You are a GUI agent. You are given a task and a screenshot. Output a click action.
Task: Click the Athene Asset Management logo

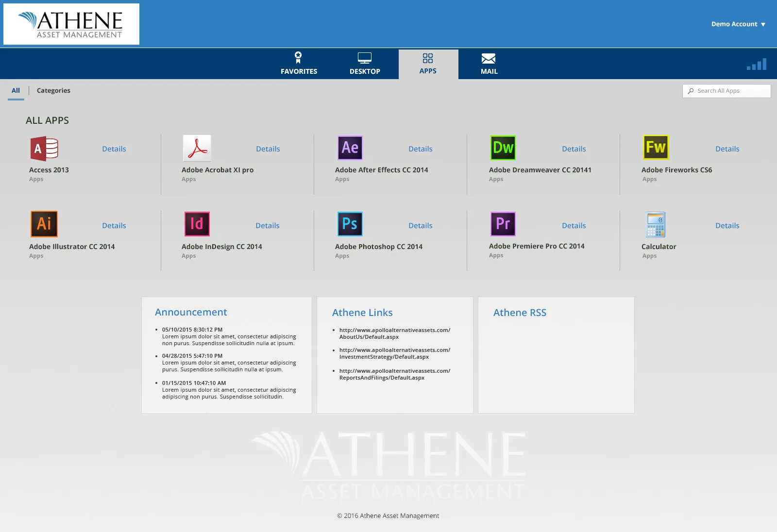coord(71,24)
